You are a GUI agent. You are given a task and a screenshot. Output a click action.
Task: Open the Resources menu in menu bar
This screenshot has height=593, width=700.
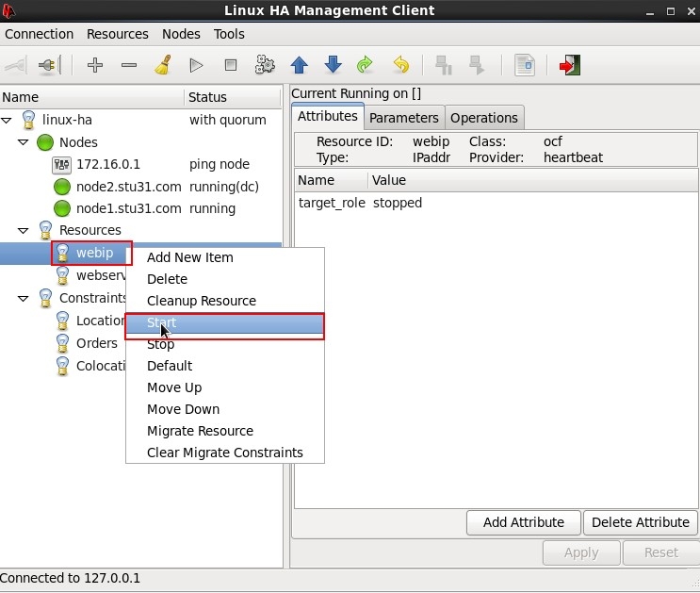(x=118, y=34)
